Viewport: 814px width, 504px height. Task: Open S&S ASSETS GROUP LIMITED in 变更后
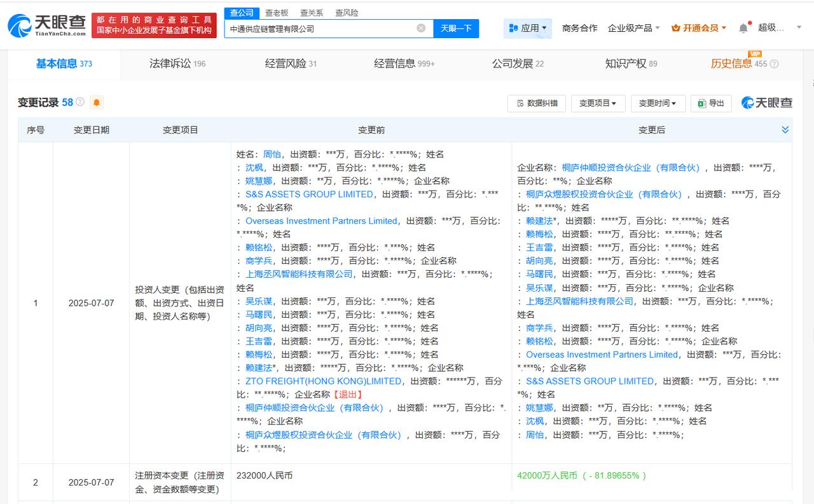(x=590, y=381)
